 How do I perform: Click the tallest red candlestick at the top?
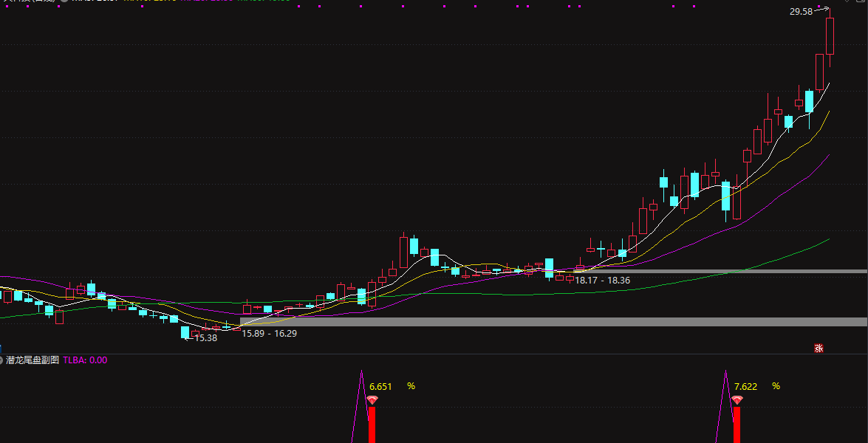[830, 35]
